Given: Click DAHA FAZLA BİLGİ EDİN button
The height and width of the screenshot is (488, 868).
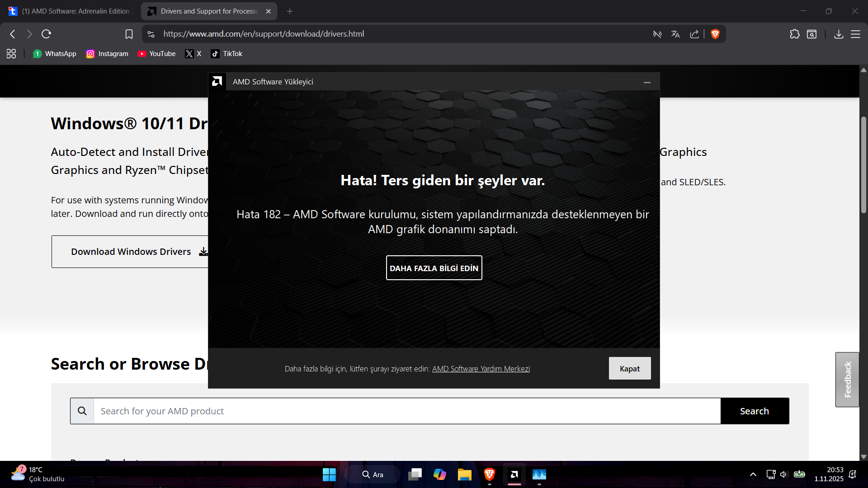Looking at the screenshot, I should tap(434, 268).
